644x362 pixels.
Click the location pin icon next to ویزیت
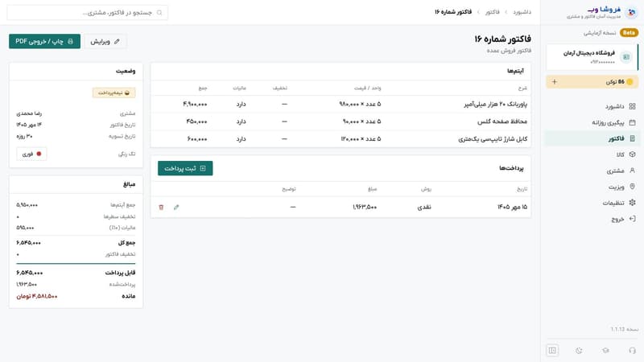click(632, 187)
